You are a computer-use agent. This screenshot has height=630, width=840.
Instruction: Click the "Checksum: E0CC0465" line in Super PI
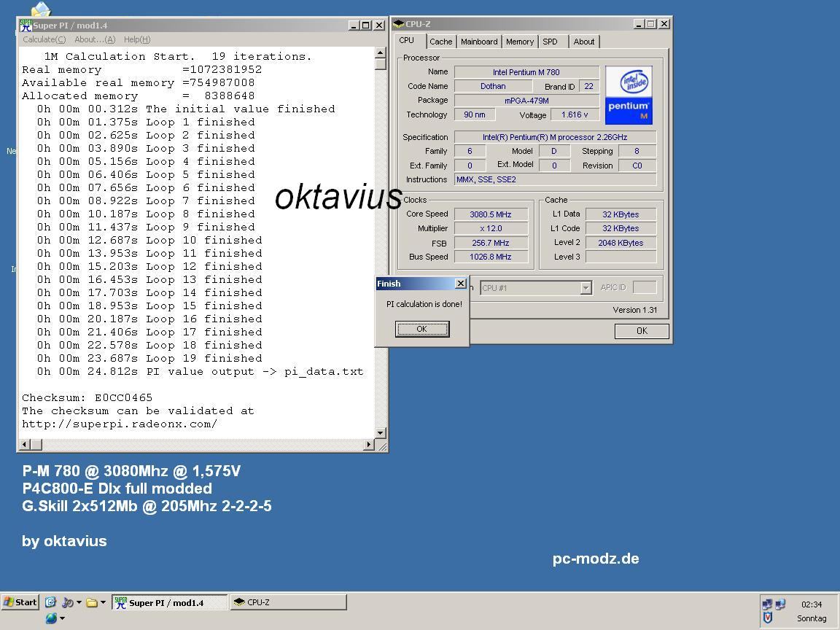pos(87,397)
